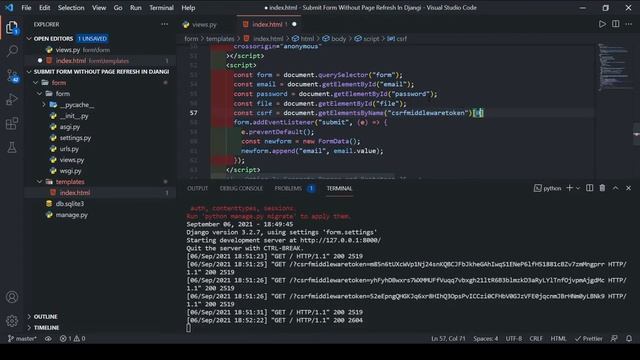Open urls.py in the explorer
640x360 pixels.
pyautogui.click(x=69, y=149)
